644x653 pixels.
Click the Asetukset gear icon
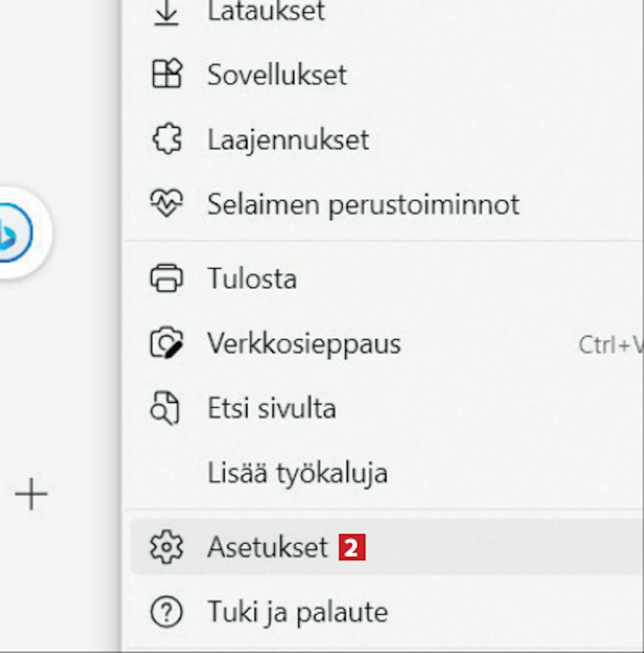[167, 547]
